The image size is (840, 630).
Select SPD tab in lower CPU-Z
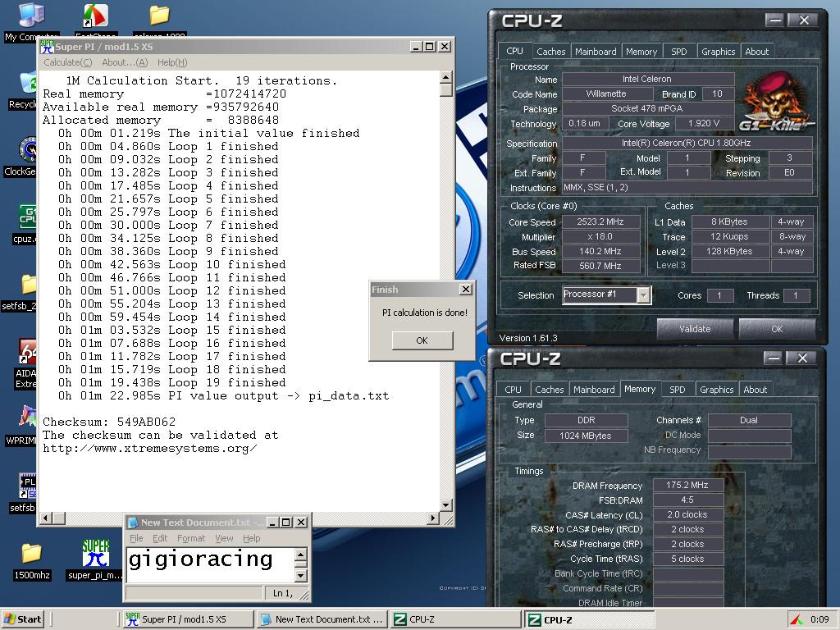(x=677, y=390)
